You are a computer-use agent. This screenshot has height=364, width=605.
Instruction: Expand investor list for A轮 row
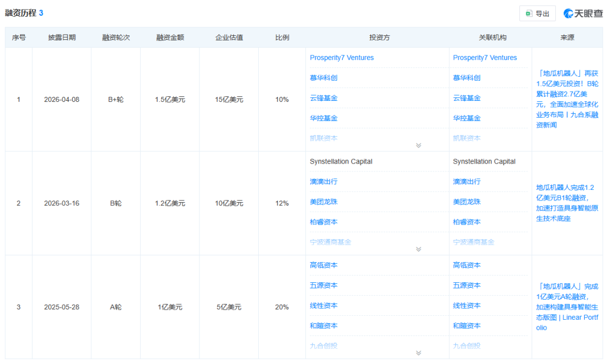coord(418,353)
